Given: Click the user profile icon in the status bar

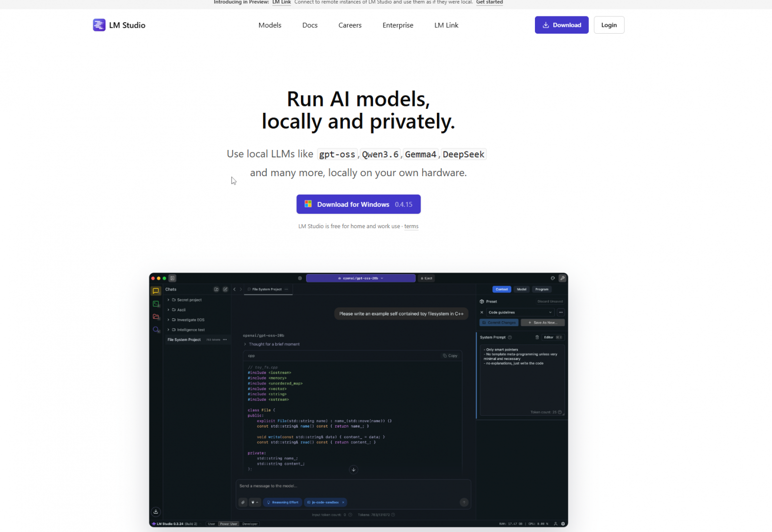Looking at the screenshot, I should click(555, 524).
